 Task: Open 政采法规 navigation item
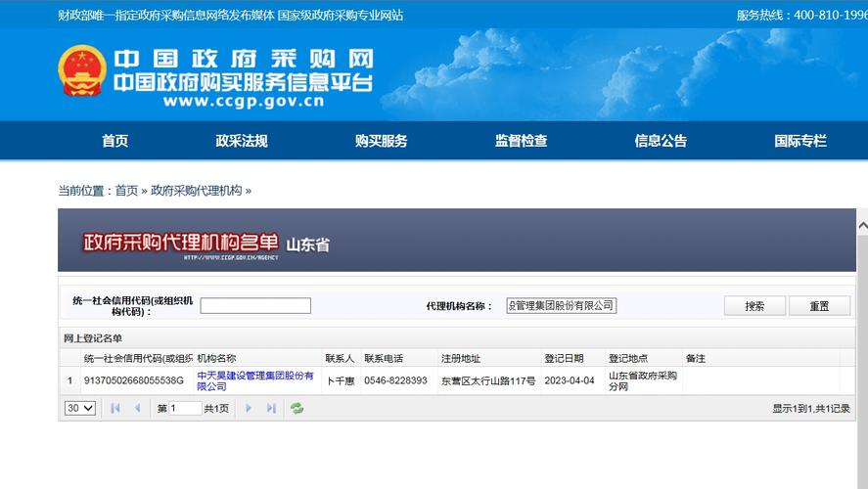tap(242, 141)
